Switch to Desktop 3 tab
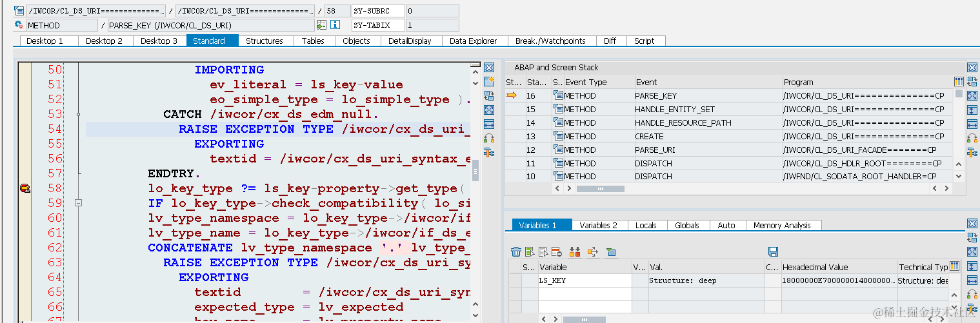Image resolution: width=980 pixels, height=323 pixels. (x=159, y=41)
